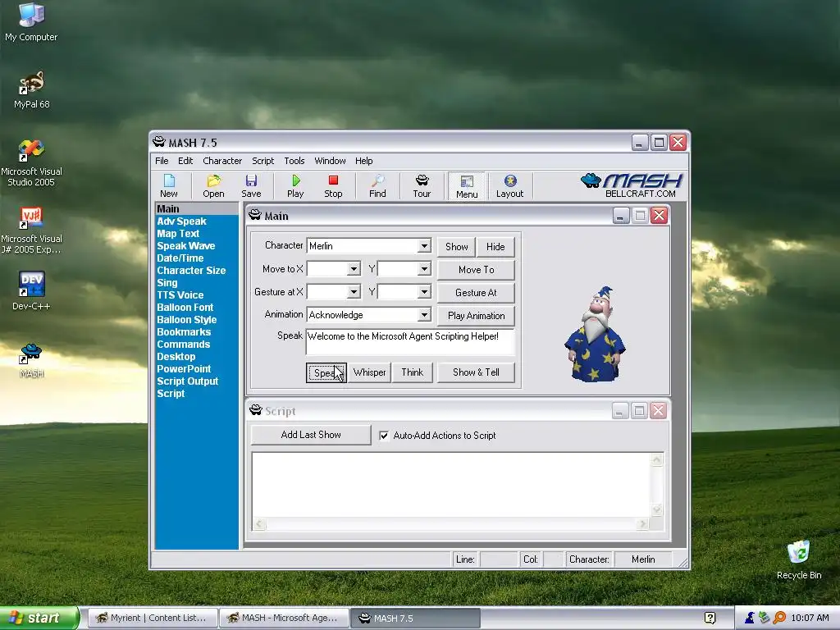Click the Think button

pyautogui.click(x=412, y=372)
